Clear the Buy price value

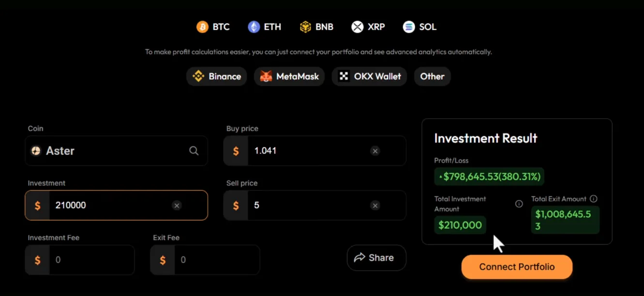(375, 151)
